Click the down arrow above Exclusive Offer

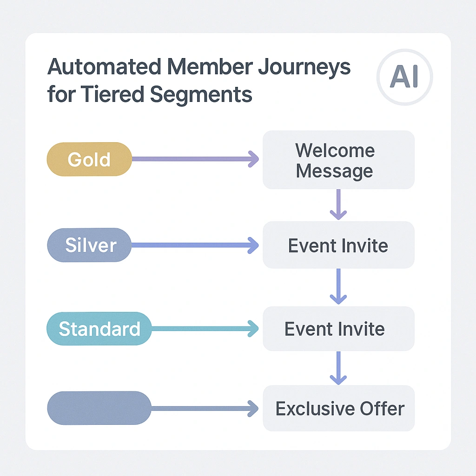[x=338, y=368]
